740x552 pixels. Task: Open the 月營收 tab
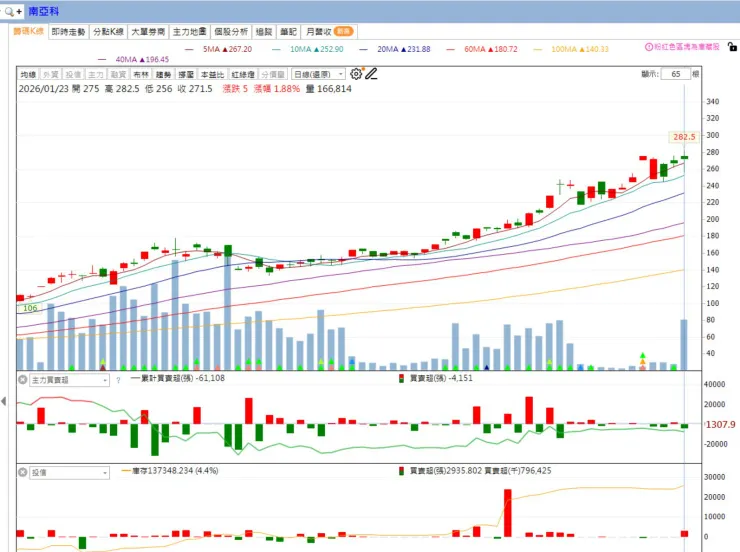click(329, 32)
